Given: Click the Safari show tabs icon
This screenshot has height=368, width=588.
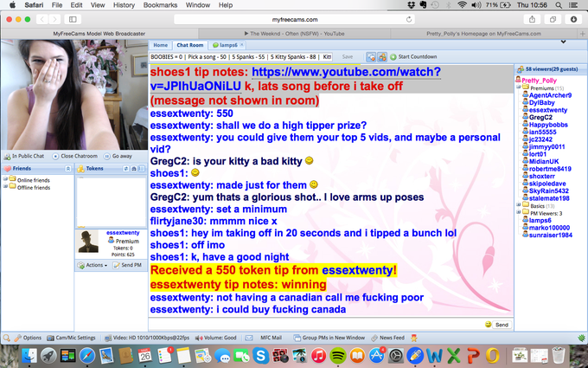Looking at the screenshot, I should [553, 19].
